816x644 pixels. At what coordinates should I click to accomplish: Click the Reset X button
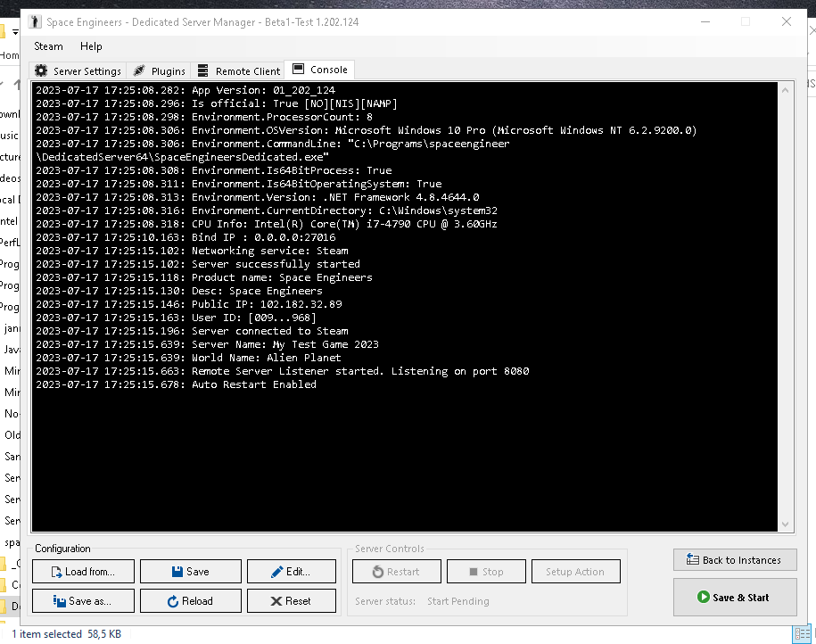(x=291, y=601)
